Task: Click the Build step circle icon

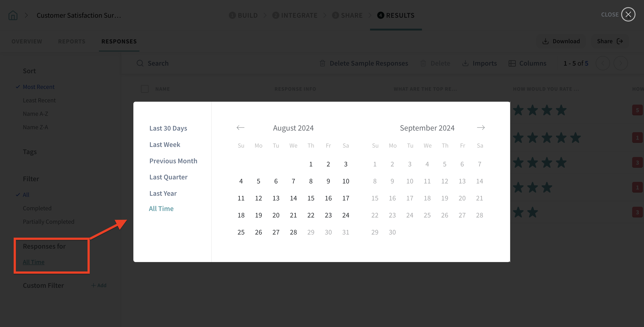Action: pos(232,15)
